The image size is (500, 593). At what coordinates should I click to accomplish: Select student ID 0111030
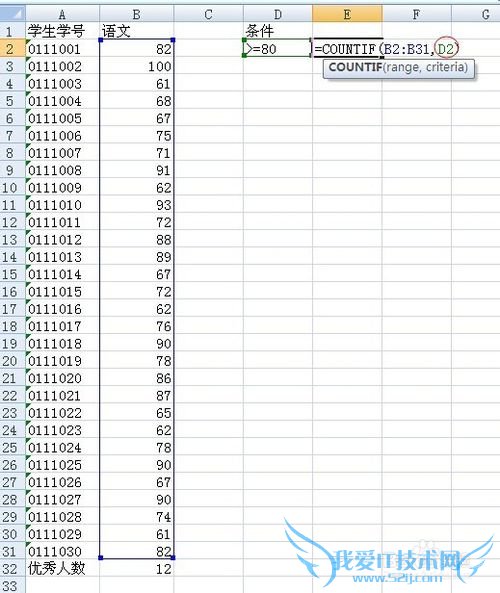(x=62, y=551)
